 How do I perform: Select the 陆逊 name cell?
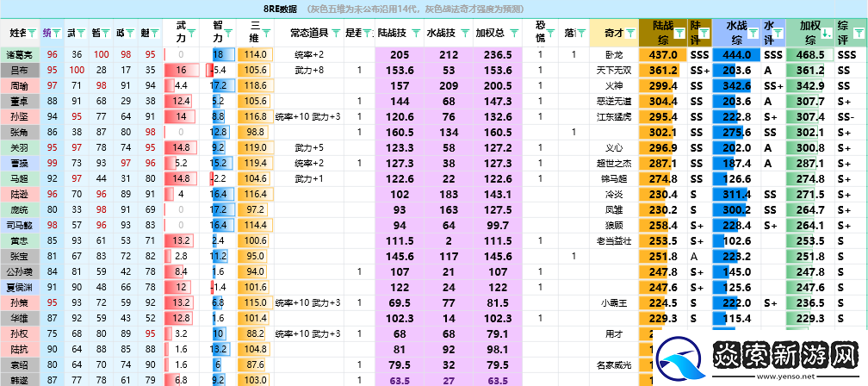pos(20,195)
